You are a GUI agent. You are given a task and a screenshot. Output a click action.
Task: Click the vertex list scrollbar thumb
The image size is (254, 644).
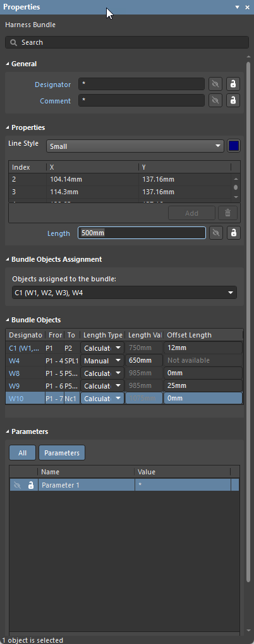(x=236, y=187)
